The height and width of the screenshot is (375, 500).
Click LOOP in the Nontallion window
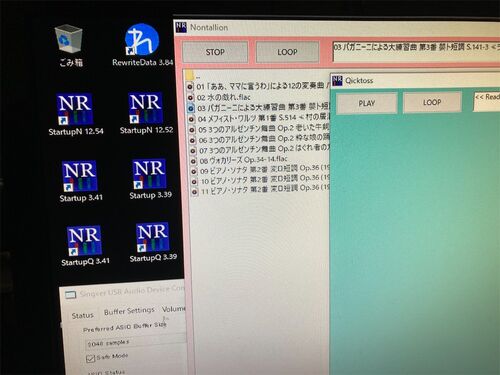point(287,52)
